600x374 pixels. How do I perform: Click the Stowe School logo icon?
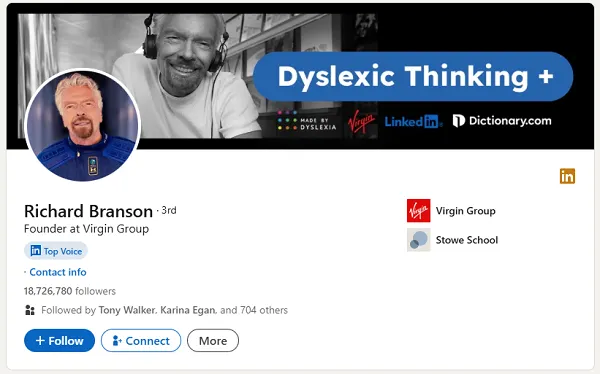pos(418,240)
